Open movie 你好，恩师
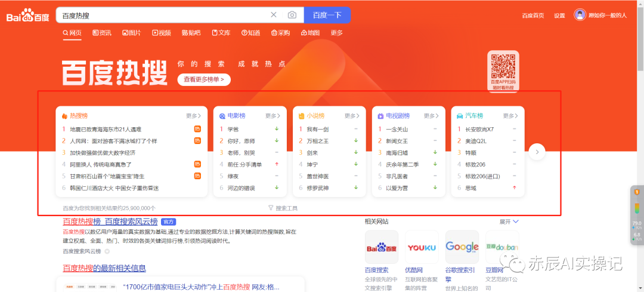644x292 pixels. [x=241, y=141]
